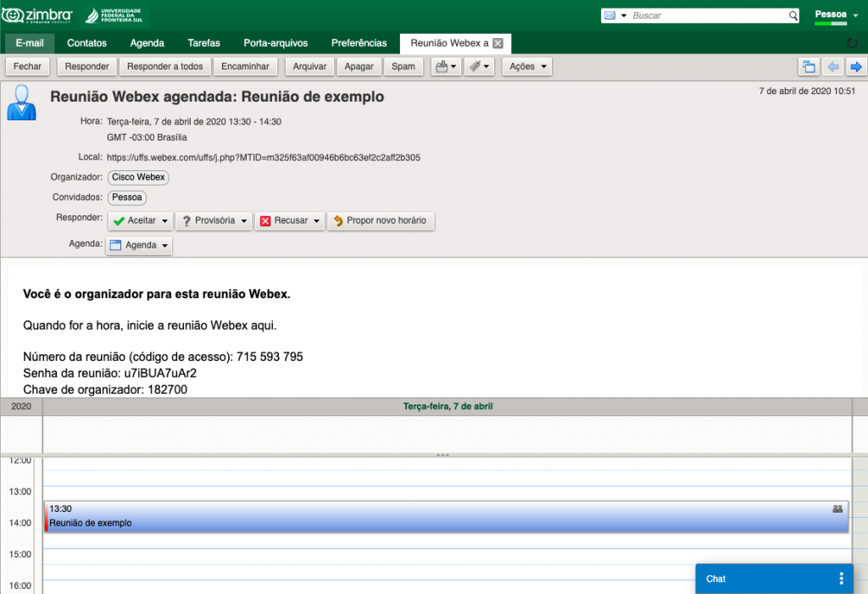This screenshot has height=594, width=868.
Task: Click the refresh icon near tabs
Action: pos(852,43)
